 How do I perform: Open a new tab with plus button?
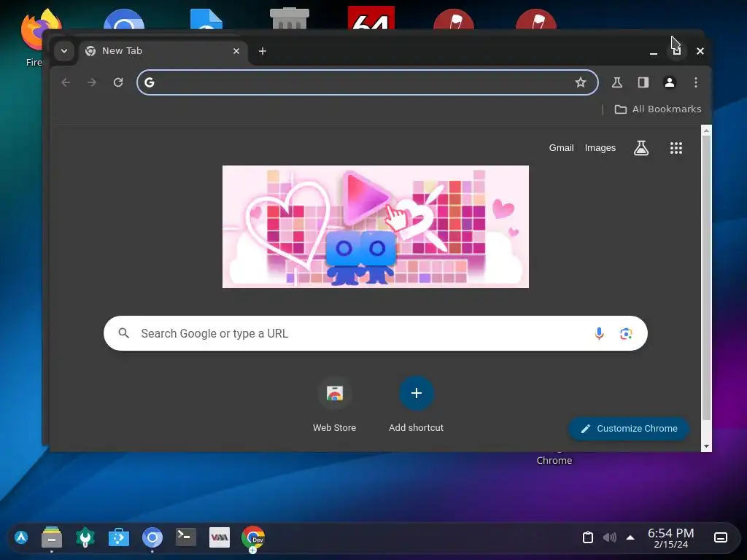pyautogui.click(x=263, y=51)
